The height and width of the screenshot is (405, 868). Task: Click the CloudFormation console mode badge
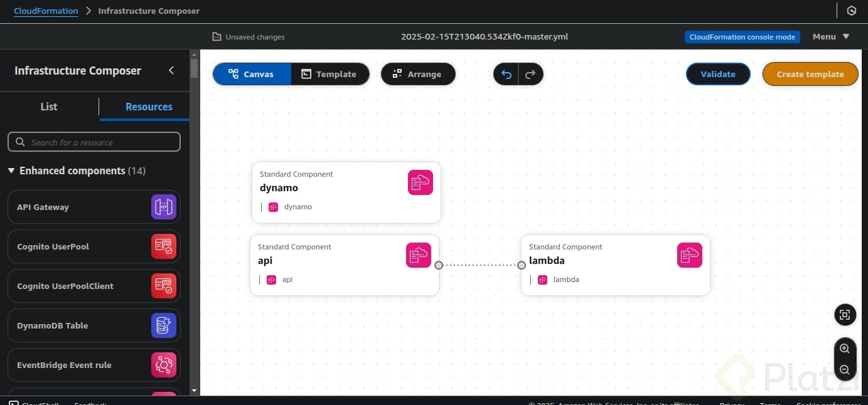point(742,37)
